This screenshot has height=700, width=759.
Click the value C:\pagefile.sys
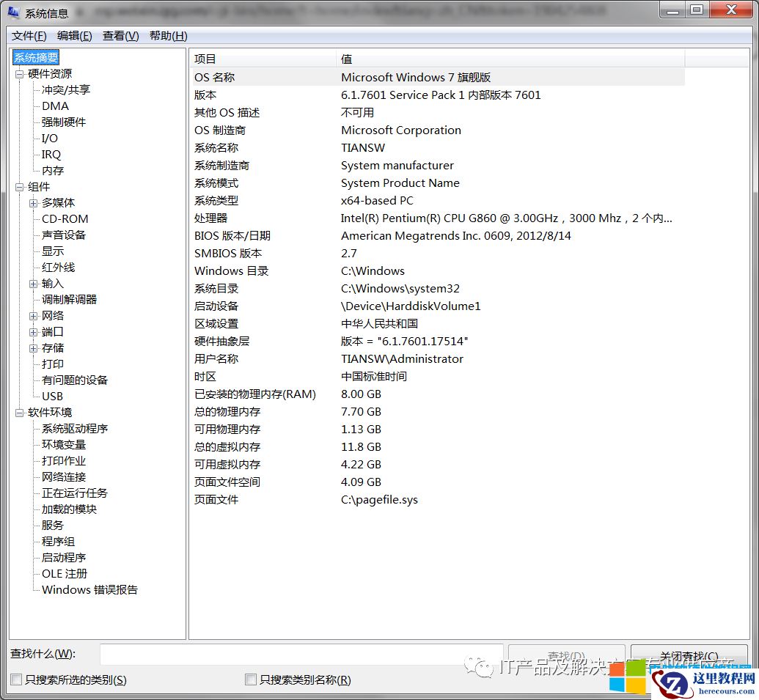point(379,500)
